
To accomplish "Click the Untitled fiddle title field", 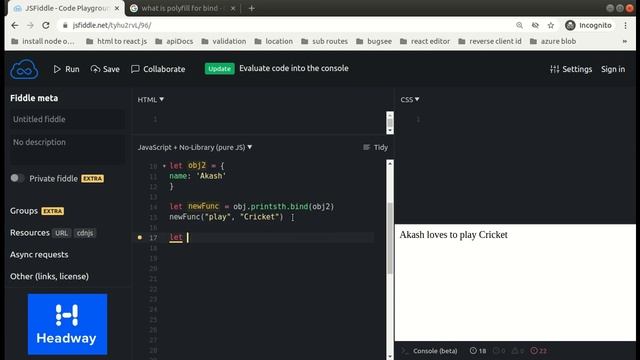I will [67, 119].
